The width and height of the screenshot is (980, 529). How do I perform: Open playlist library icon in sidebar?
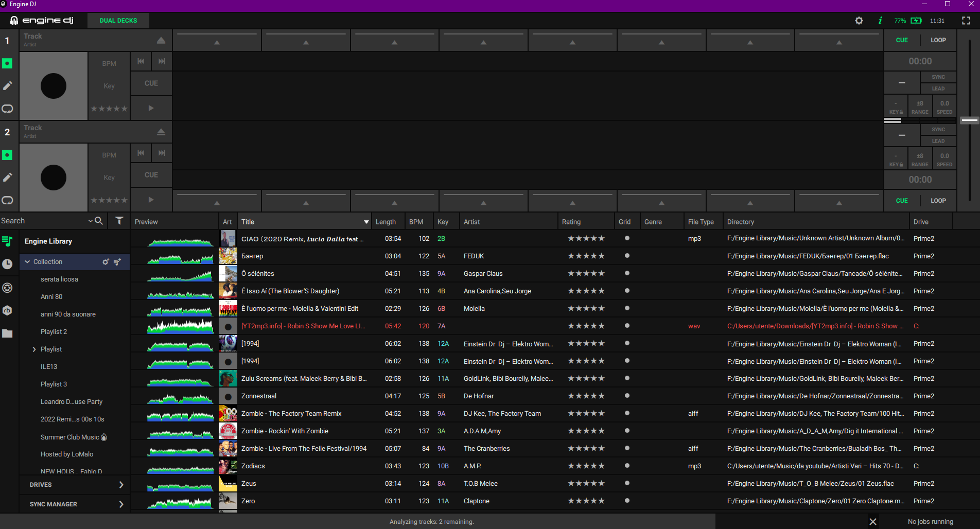(7, 241)
